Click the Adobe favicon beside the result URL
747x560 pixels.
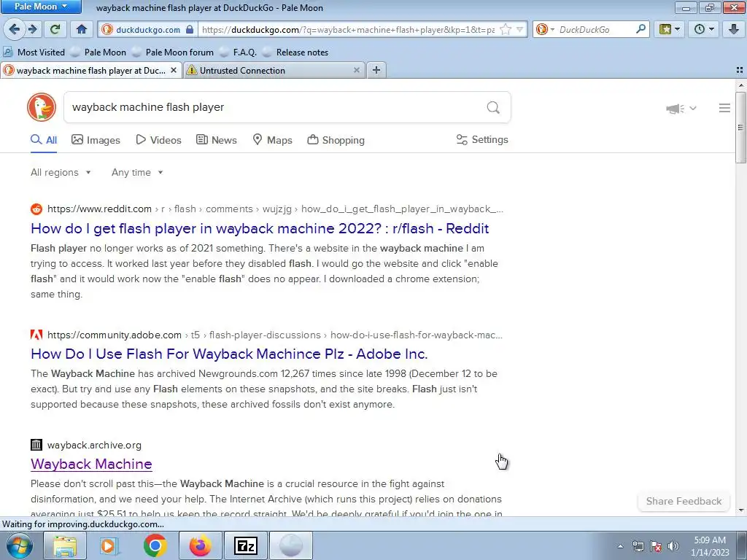[x=36, y=335]
